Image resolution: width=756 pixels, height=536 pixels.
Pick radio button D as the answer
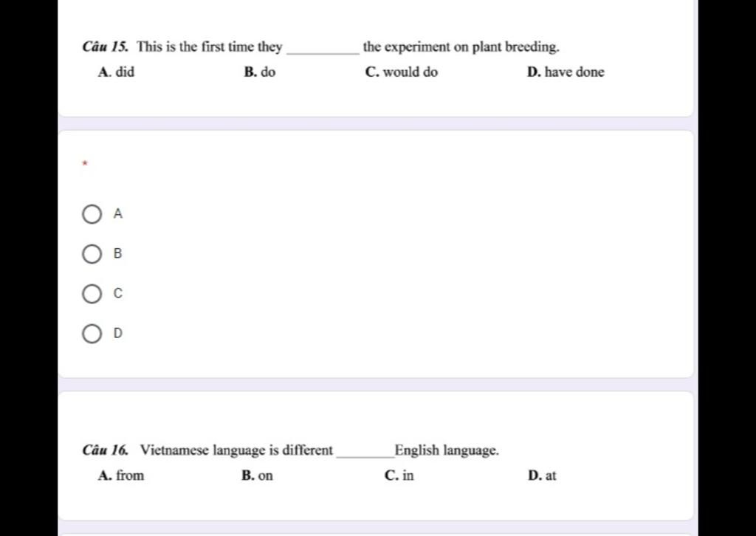coord(92,334)
